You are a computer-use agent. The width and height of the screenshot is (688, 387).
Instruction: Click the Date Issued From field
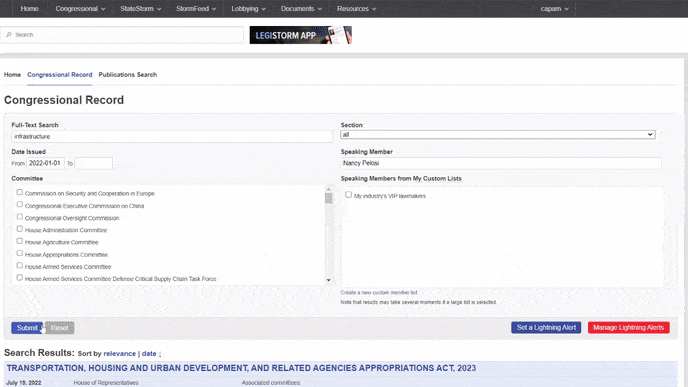coord(46,163)
